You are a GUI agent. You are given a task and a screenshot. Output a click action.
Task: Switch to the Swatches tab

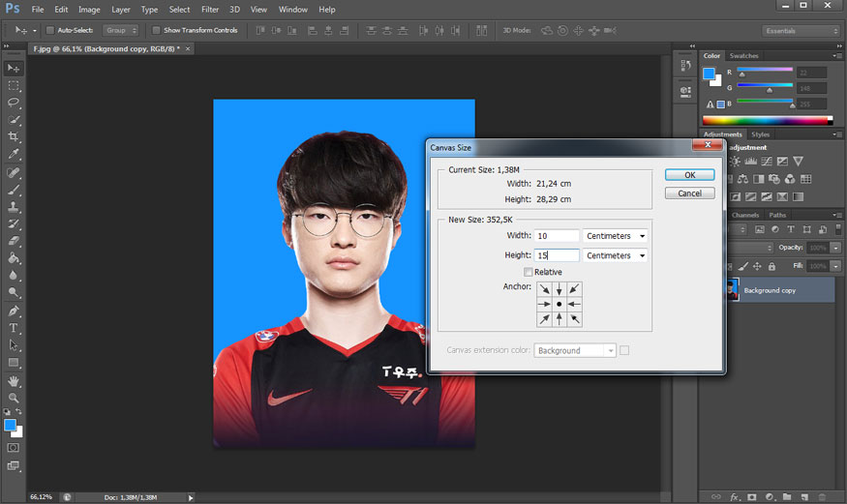pyautogui.click(x=743, y=55)
